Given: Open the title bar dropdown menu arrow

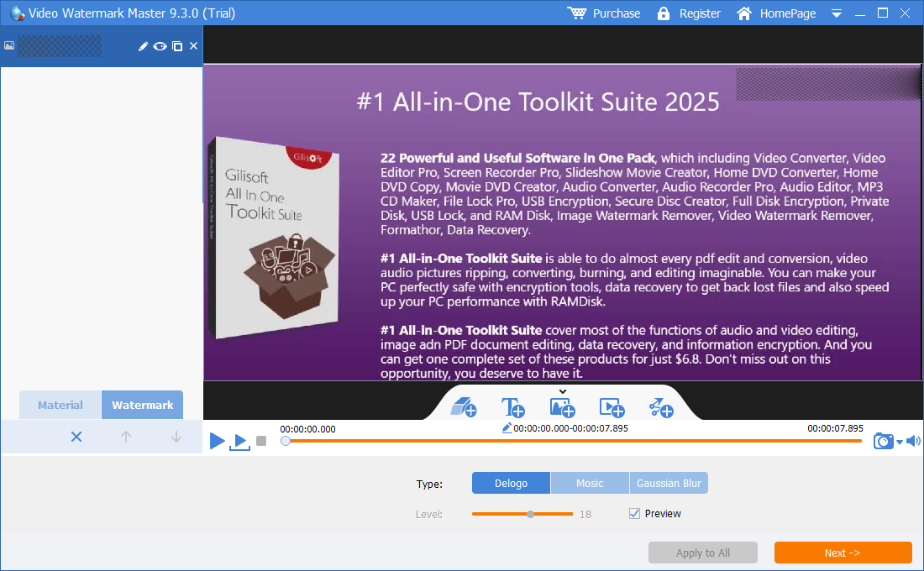Looking at the screenshot, I should 836,13.
